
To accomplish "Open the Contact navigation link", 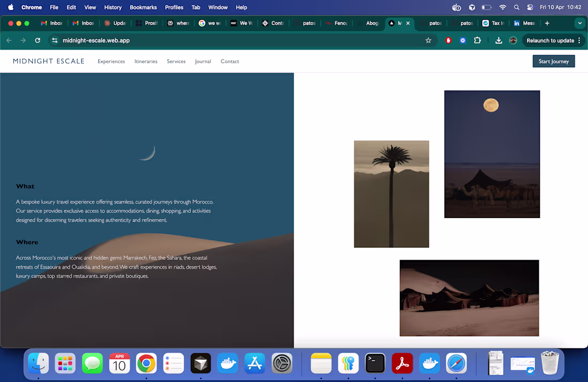I will [230, 61].
